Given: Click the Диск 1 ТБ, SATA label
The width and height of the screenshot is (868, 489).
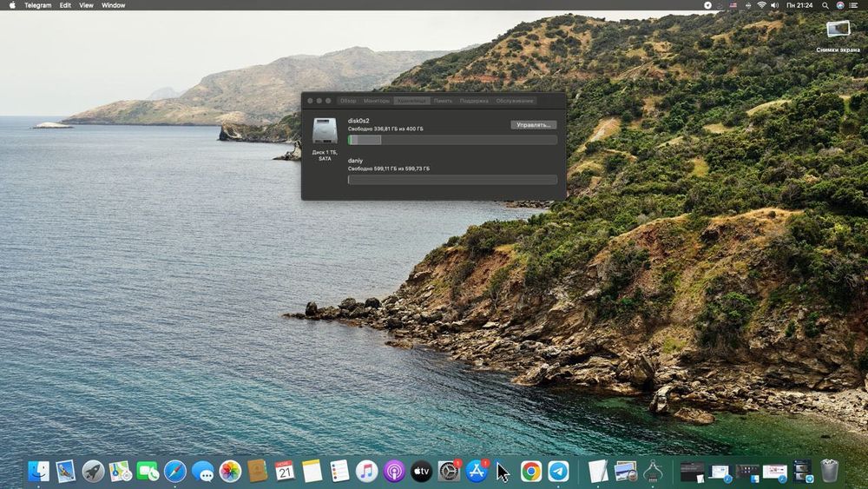Looking at the screenshot, I should [325, 155].
